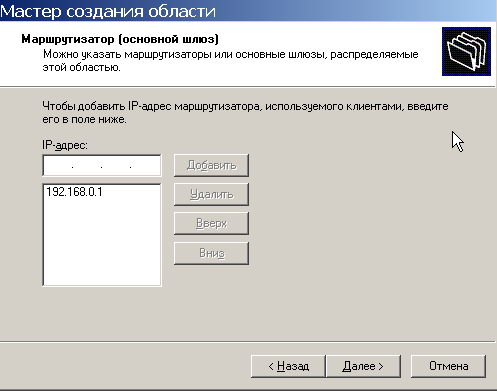Screen dimensions: 497x391
Task: Move entry up with Вверх button
Action: coord(211,223)
